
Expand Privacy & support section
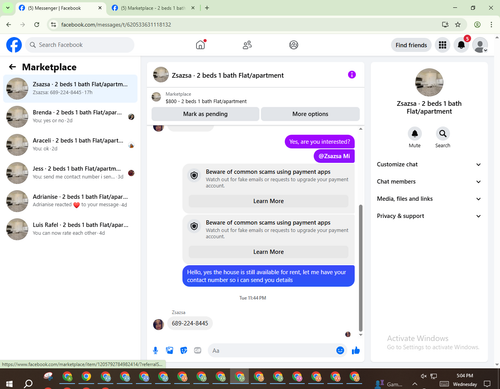[429, 216]
